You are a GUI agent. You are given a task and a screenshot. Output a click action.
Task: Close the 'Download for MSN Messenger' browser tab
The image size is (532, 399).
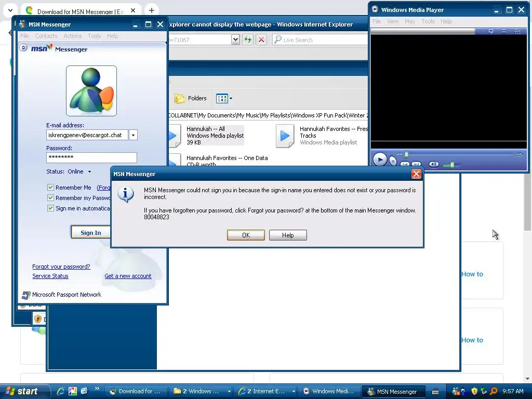pos(133,10)
